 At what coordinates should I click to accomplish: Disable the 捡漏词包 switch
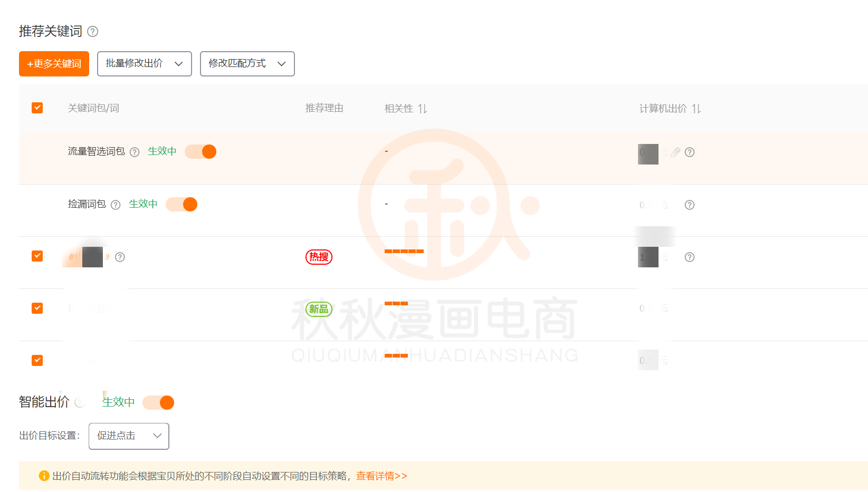pos(182,205)
